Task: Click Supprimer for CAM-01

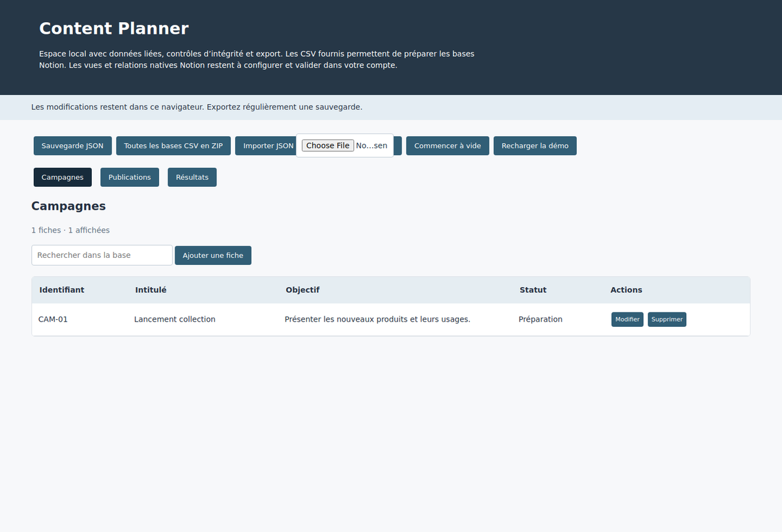Action: click(x=667, y=320)
